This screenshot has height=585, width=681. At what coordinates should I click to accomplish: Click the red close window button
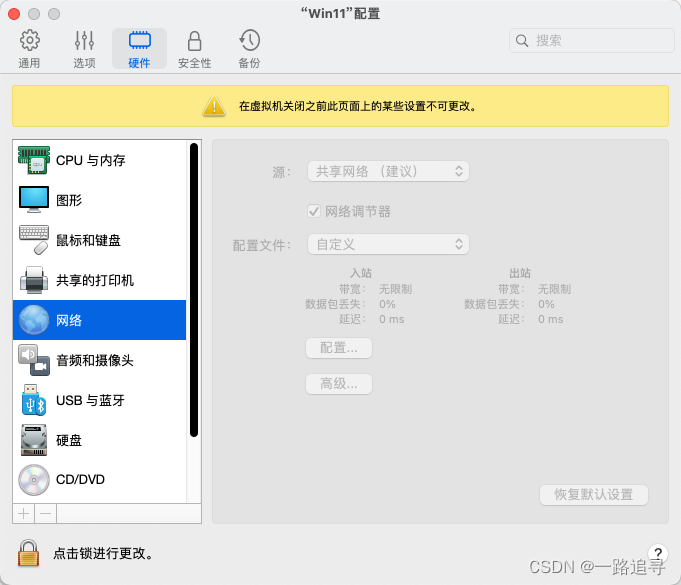[x=14, y=14]
